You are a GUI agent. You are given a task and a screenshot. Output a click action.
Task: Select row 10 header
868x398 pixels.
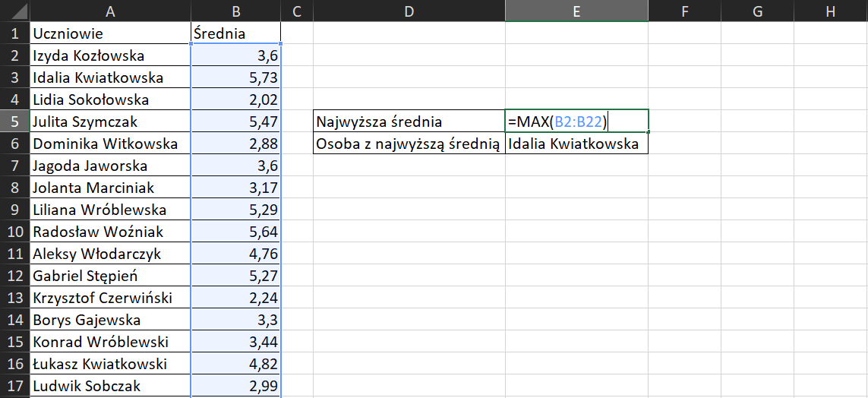pyautogui.click(x=15, y=232)
